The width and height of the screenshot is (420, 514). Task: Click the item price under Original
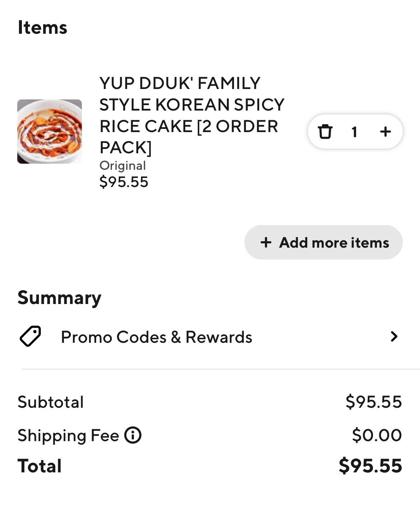[x=124, y=182]
